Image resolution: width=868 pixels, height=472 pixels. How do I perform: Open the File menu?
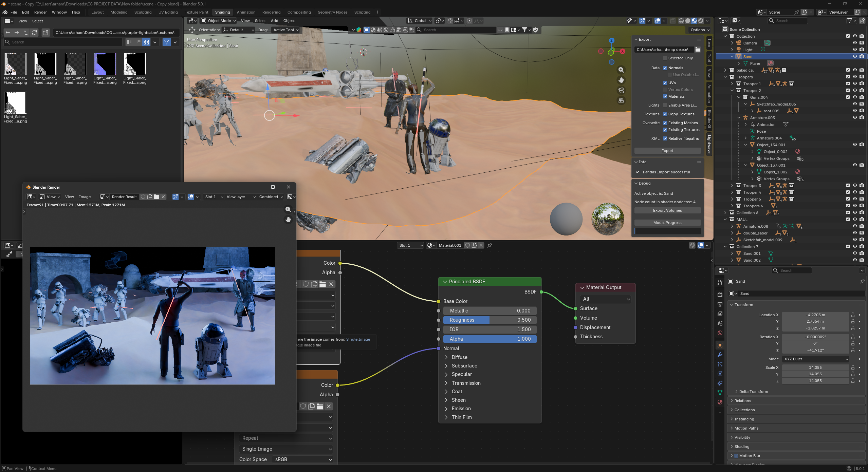pyautogui.click(x=14, y=12)
